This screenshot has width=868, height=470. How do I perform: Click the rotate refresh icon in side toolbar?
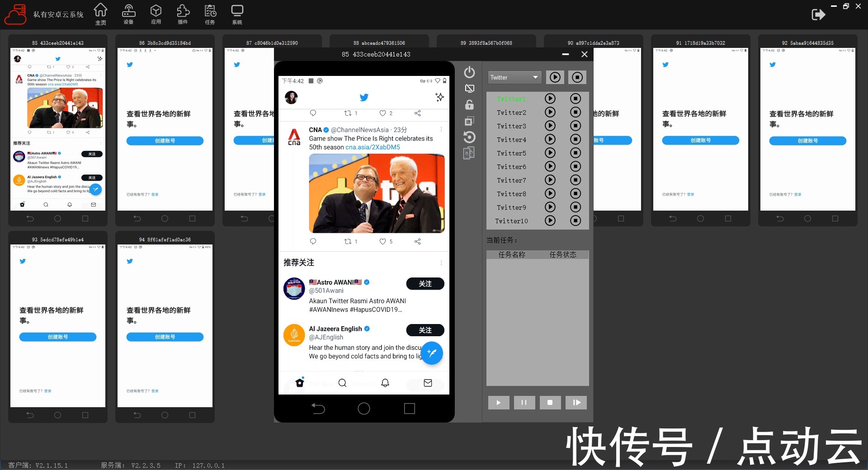pyautogui.click(x=469, y=137)
